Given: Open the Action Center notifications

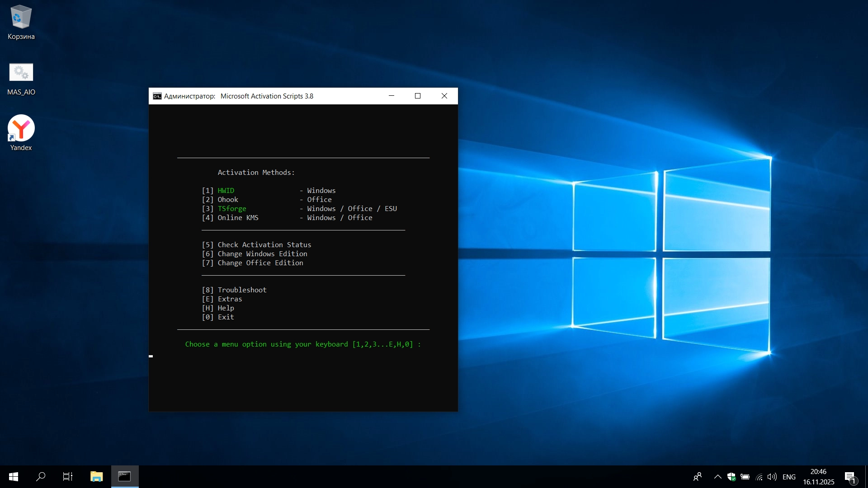Looking at the screenshot, I should pos(850,477).
